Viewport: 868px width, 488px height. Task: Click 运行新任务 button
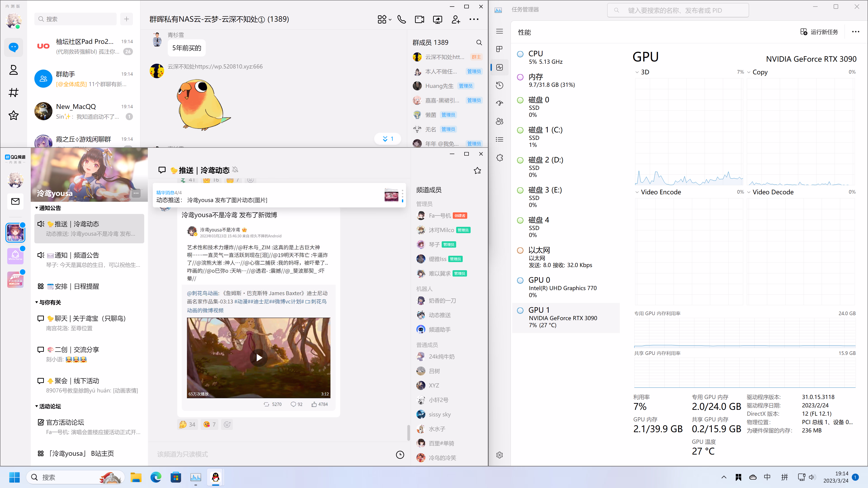click(819, 32)
